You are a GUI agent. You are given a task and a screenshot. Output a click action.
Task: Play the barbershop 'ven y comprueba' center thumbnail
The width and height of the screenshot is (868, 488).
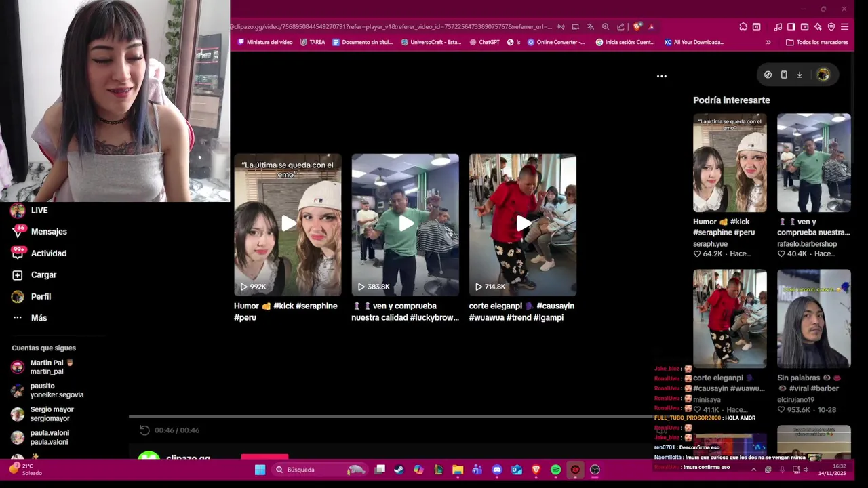point(405,224)
